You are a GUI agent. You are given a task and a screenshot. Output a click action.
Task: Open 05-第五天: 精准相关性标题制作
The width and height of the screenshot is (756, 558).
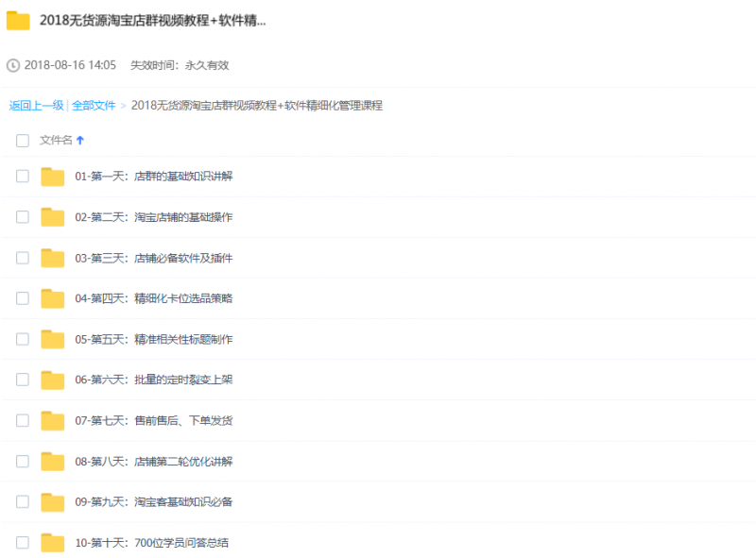pos(154,340)
